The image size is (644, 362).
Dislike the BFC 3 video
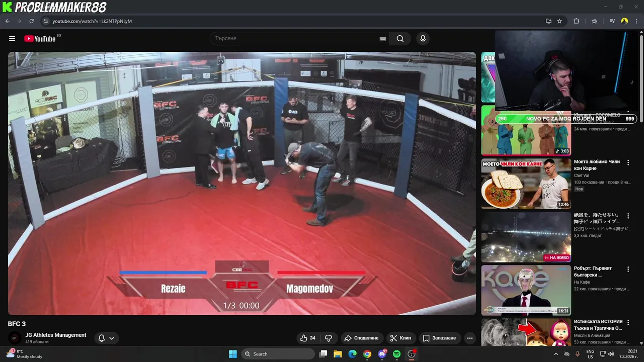pyautogui.click(x=329, y=338)
